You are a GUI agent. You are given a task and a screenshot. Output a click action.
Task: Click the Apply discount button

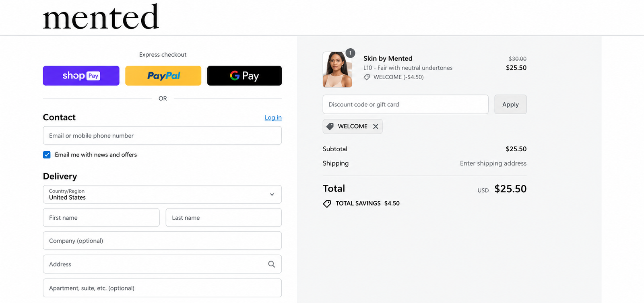[x=510, y=104]
